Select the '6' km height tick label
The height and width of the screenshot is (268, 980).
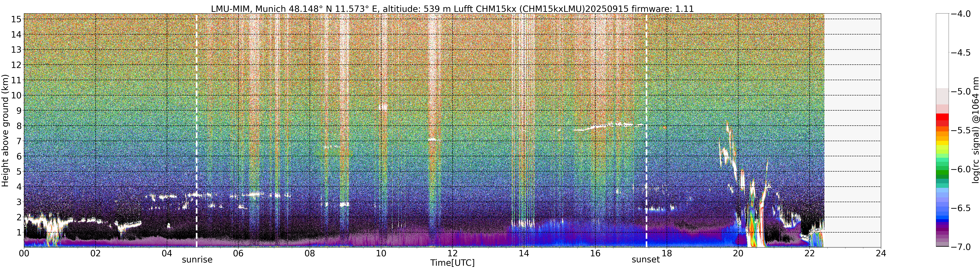click(19, 156)
